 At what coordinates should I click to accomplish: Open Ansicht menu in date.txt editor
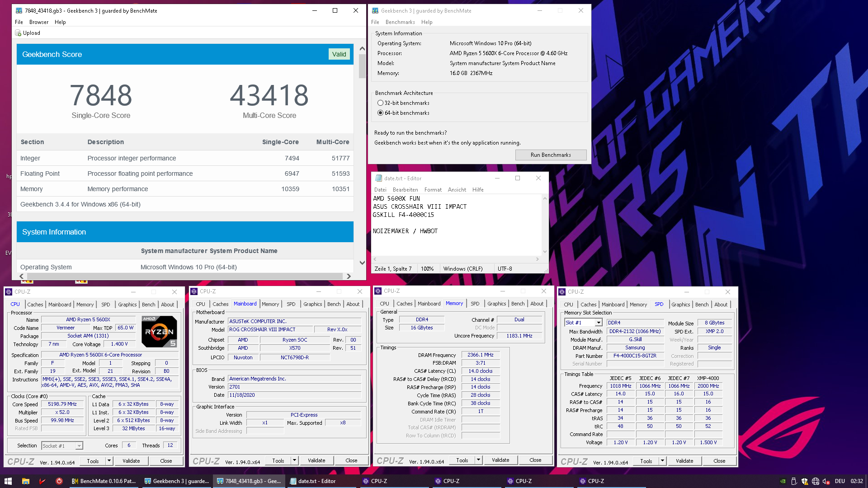pos(457,190)
